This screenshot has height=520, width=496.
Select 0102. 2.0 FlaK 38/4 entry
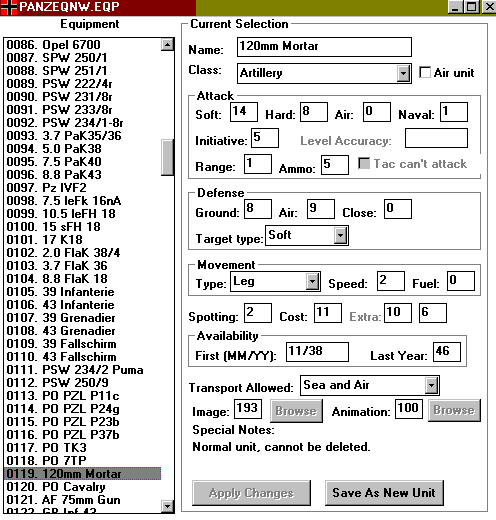[x=83, y=253]
